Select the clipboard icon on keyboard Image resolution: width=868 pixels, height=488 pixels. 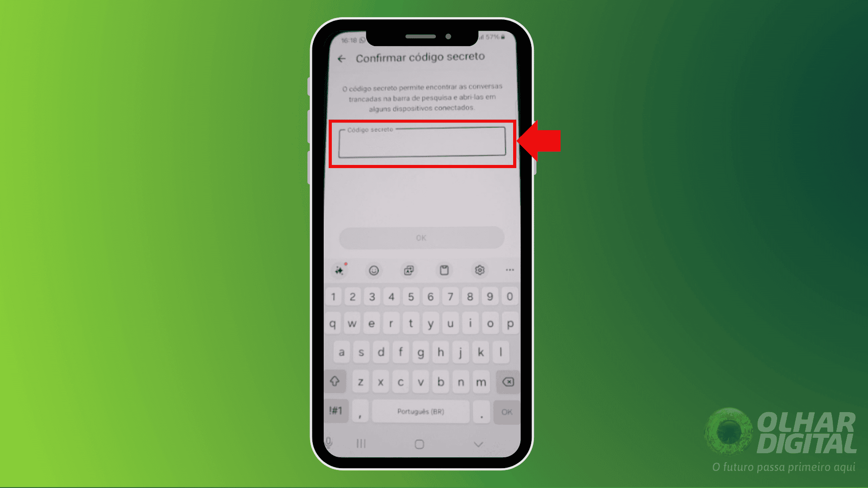pyautogui.click(x=444, y=271)
